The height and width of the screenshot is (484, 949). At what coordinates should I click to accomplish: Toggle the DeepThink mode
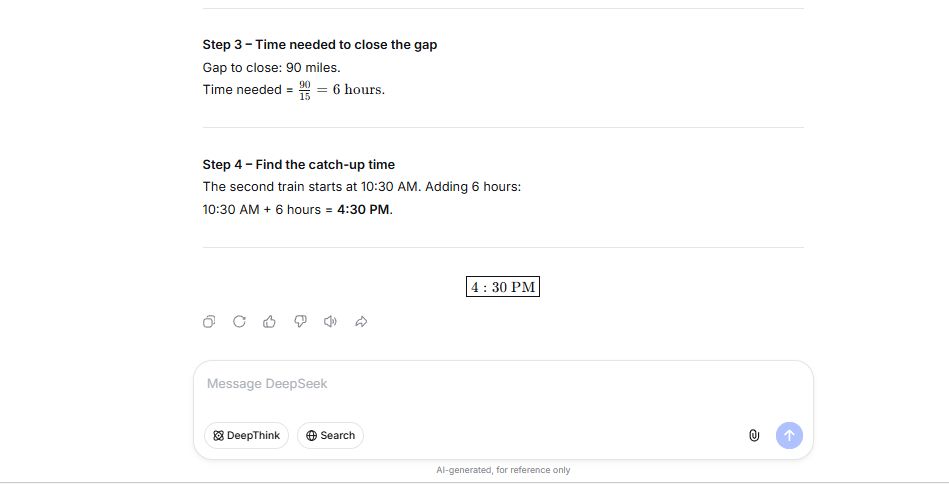(x=246, y=436)
